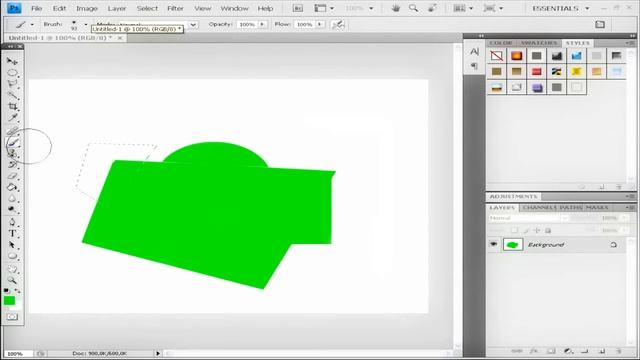Reset default foreground and background colors

pos(6,291)
